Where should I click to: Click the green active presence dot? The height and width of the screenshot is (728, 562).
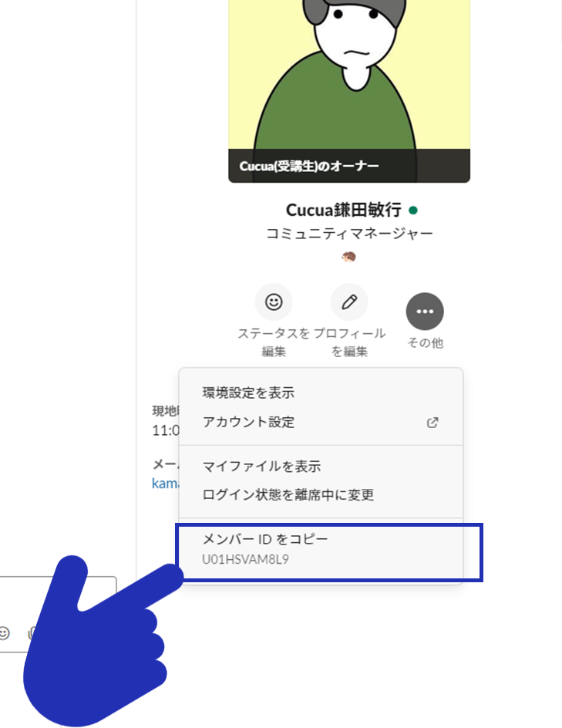(413, 211)
